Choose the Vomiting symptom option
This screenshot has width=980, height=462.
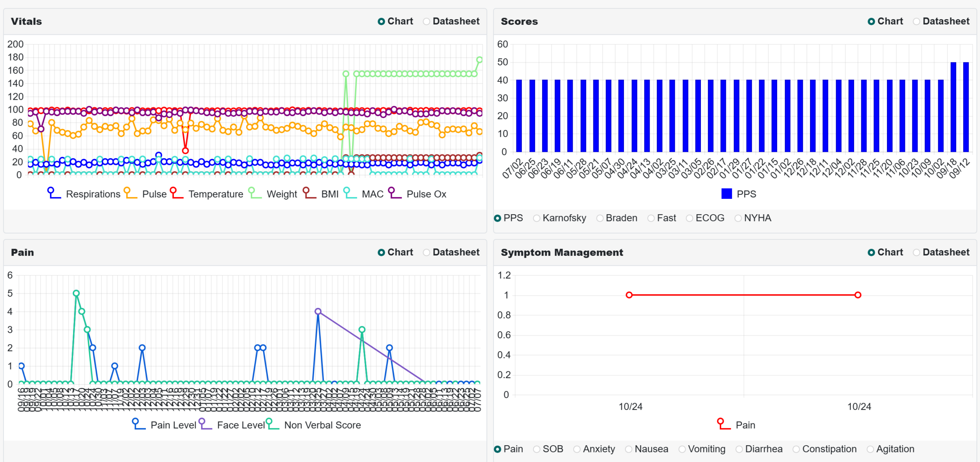pos(702,449)
